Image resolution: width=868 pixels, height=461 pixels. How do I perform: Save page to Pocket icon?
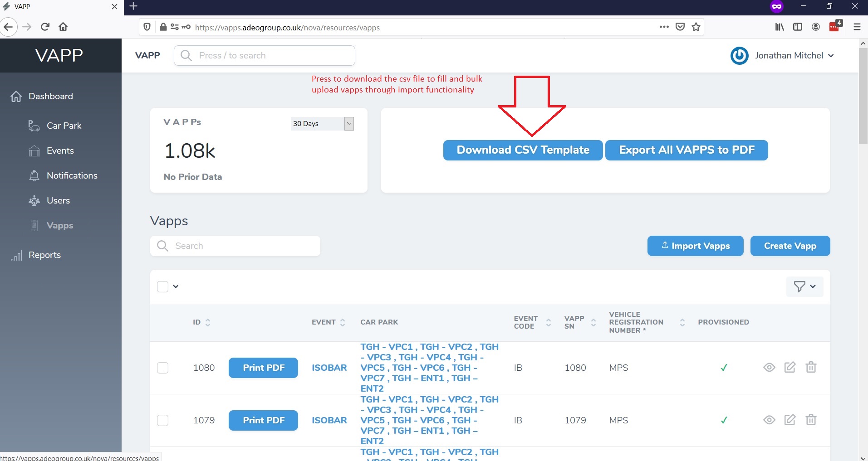[x=680, y=27]
